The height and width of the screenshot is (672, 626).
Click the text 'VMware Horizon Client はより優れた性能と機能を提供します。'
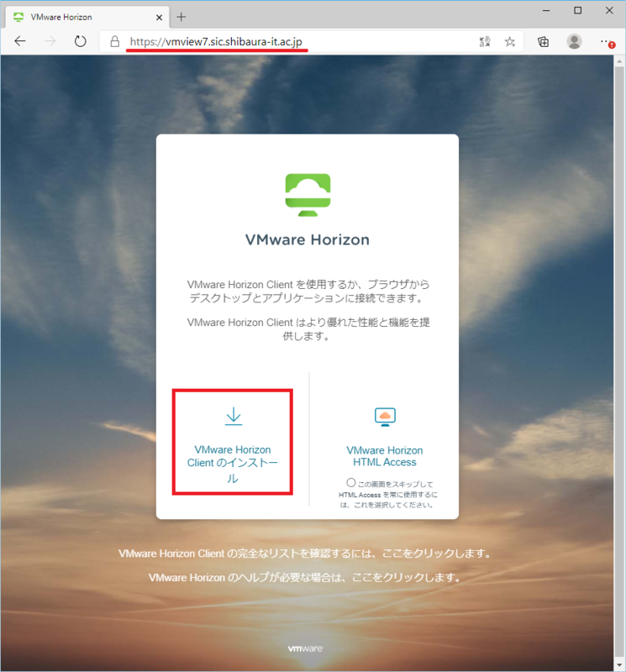click(x=308, y=329)
